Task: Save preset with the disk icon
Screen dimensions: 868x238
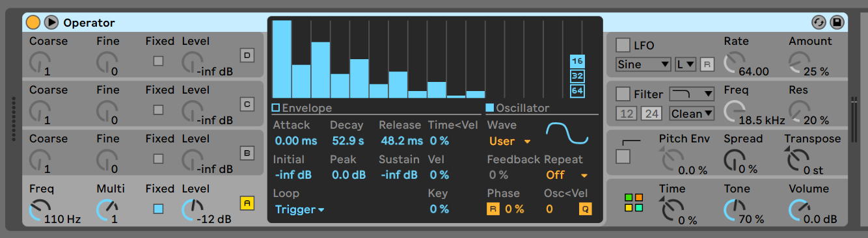Action: [x=837, y=23]
